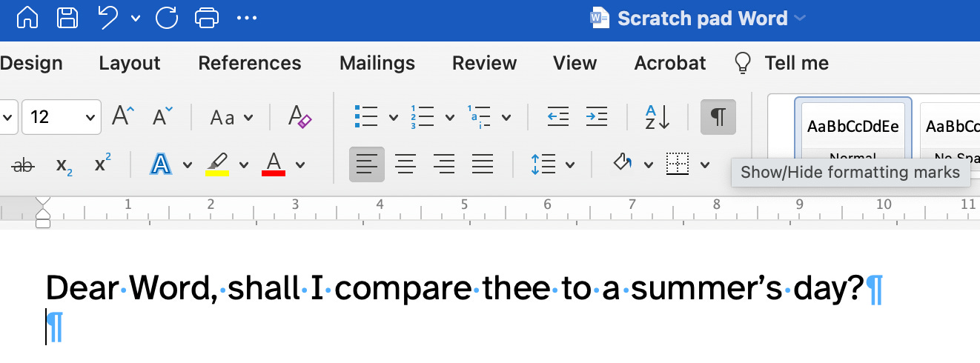Viewport: 980px width, 363px height.
Task: Toggle Show/Hide formatting marks pilcrow button
Action: click(x=718, y=116)
